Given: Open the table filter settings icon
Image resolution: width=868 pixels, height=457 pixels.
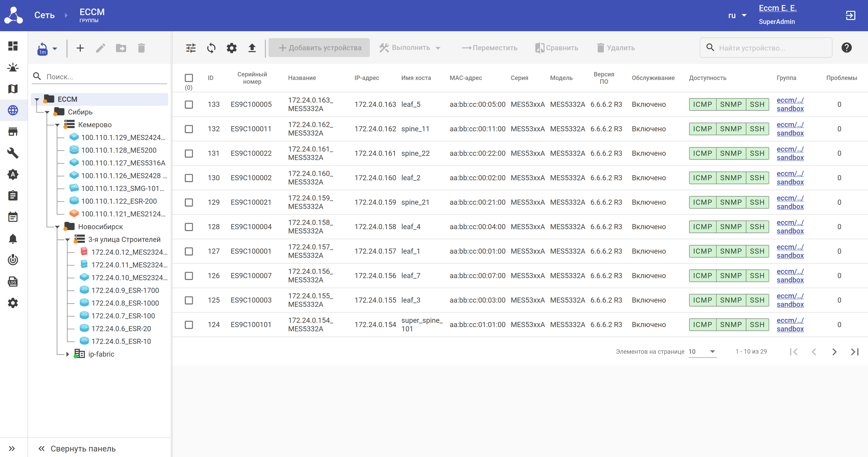Looking at the screenshot, I should click(x=191, y=48).
